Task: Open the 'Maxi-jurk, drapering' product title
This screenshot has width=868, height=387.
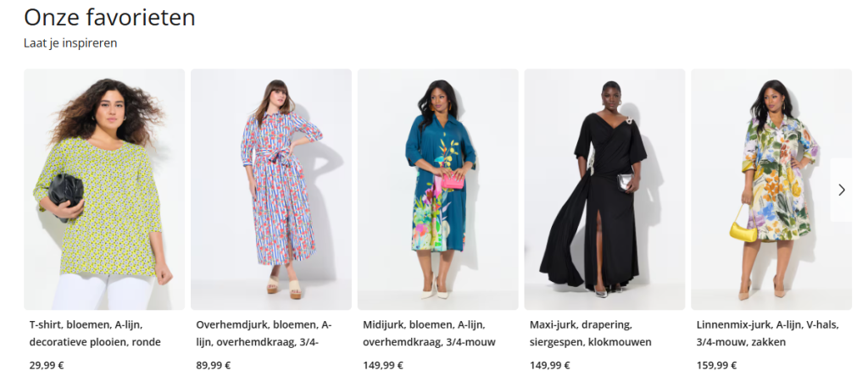Action: 591,334
